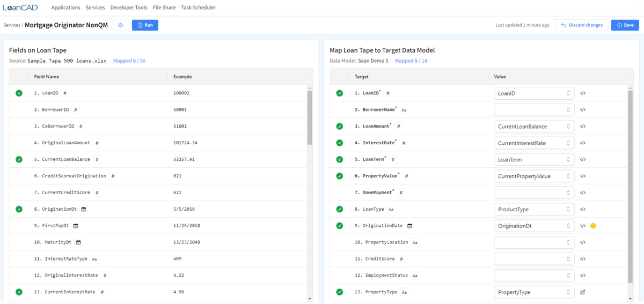Expand the LoanAmount value dropdown
644x304 pixels.
pyautogui.click(x=533, y=127)
